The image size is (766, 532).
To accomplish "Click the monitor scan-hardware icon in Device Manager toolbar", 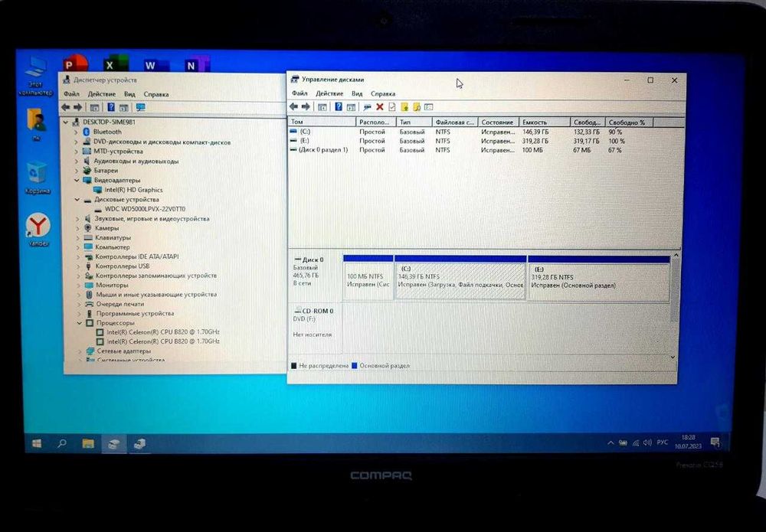I will [x=141, y=107].
